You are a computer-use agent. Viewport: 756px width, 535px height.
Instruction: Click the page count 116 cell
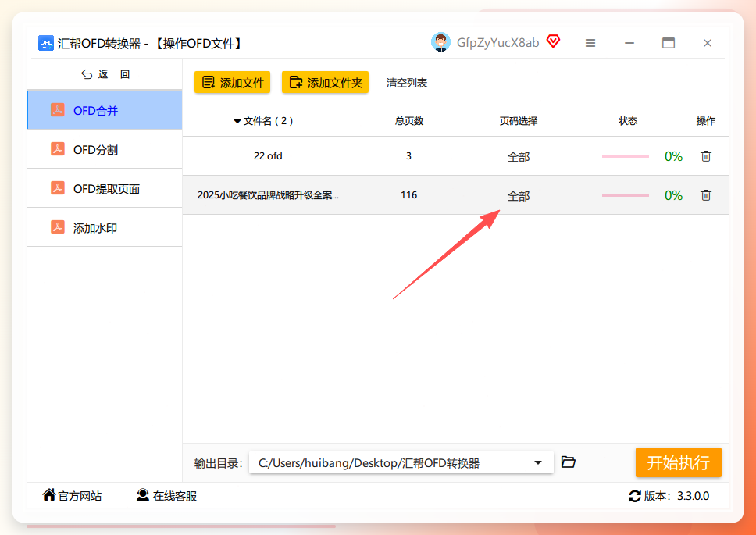[x=409, y=194]
